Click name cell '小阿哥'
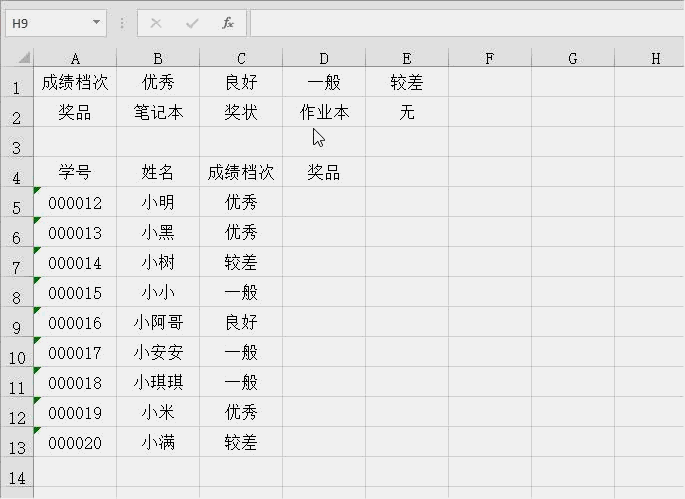 [158, 322]
